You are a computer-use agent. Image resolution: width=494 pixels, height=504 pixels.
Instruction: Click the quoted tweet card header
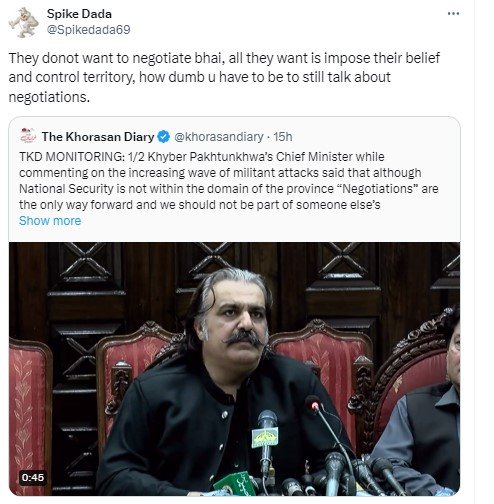[156, 137]
